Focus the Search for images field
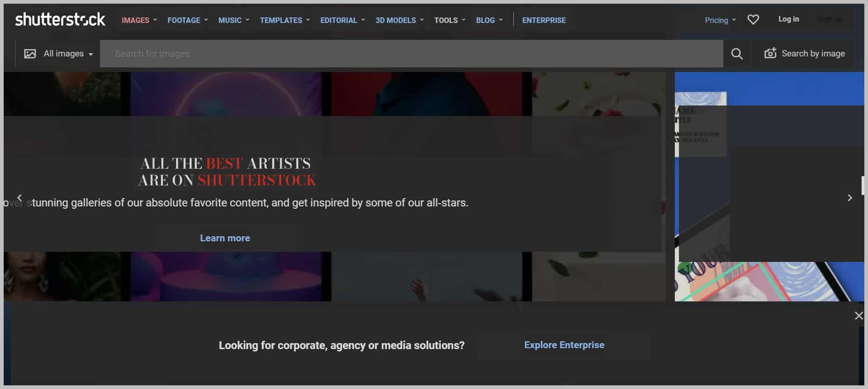The width and height of the screenshot is (868, 389). tap(411, 54)
